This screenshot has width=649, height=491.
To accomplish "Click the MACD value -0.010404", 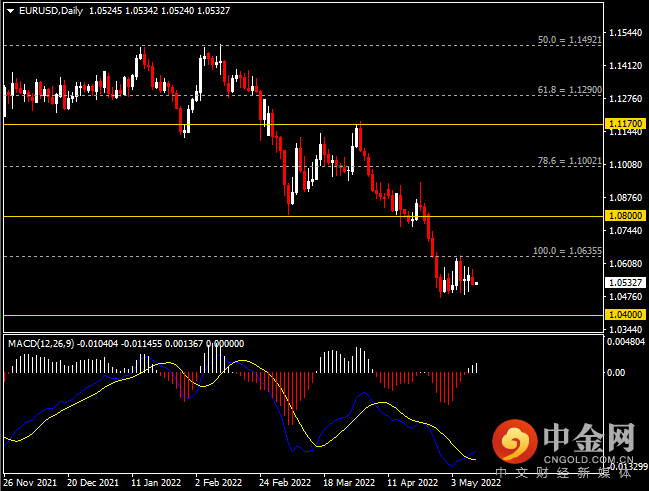I will point(98,344).
